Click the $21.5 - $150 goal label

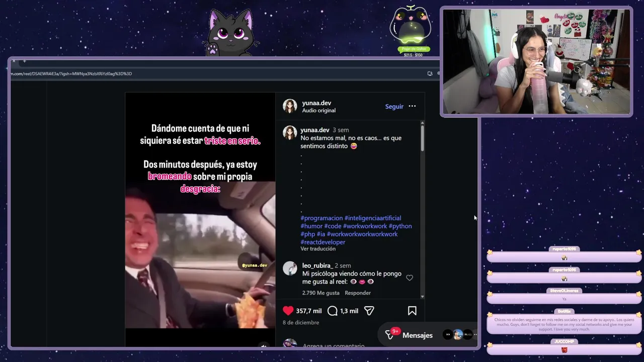[x=413, y=55]
